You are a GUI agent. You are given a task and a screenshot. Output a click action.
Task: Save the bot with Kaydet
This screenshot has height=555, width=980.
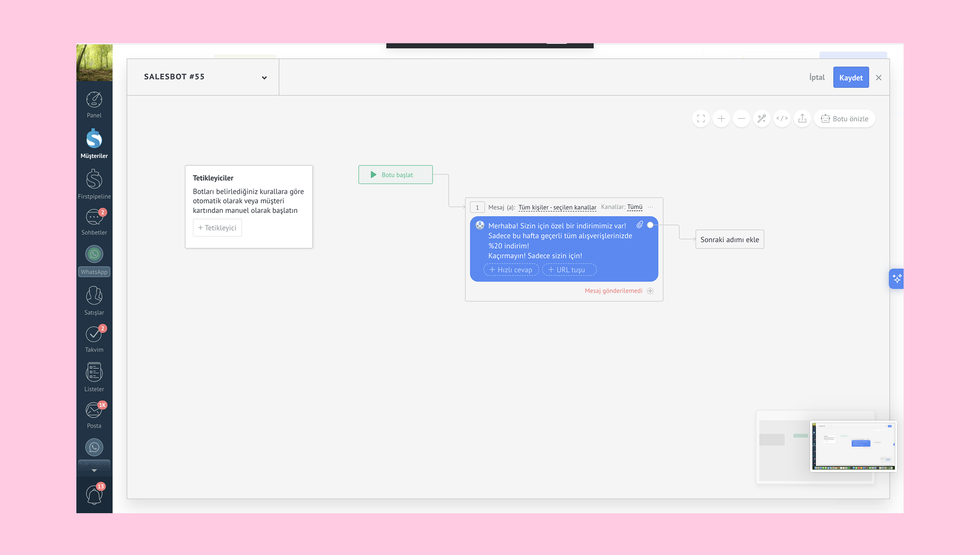click(851, 77)
